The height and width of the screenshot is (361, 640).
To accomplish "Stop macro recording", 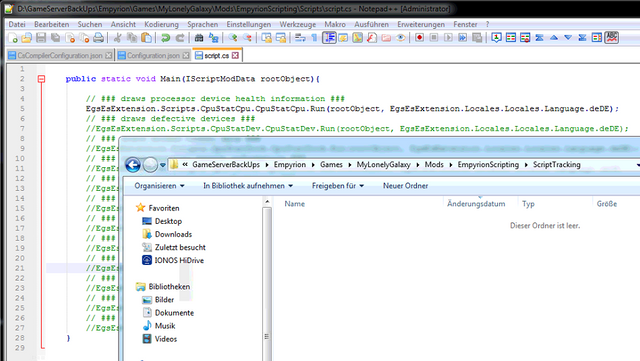I will [x=433, y=38].
